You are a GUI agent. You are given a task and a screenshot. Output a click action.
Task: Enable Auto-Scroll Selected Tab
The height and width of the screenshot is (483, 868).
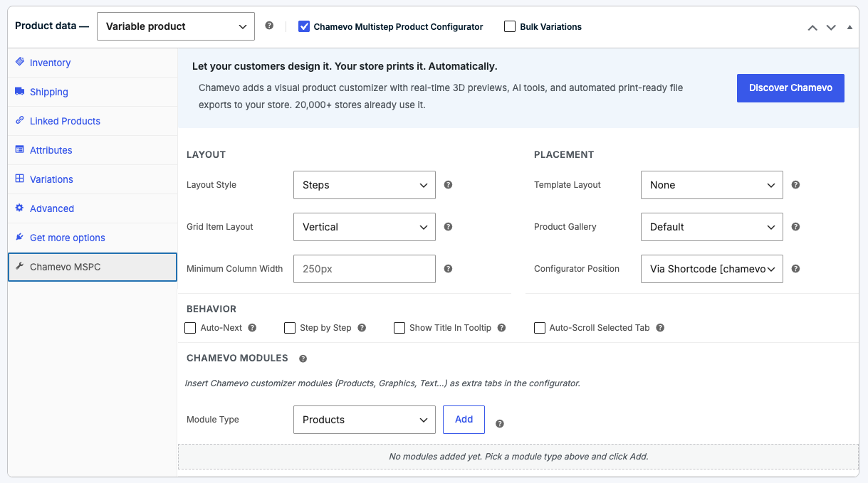(x=540, y=328)
